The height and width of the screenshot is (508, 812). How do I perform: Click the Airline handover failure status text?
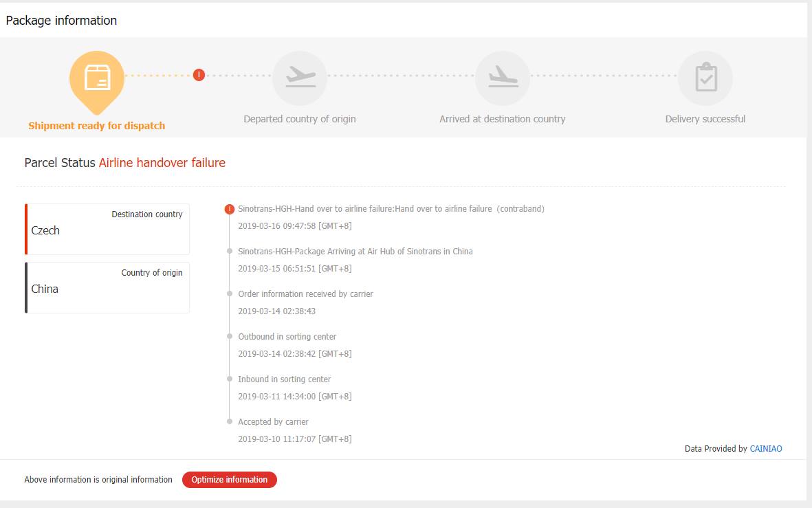point(162,163)
